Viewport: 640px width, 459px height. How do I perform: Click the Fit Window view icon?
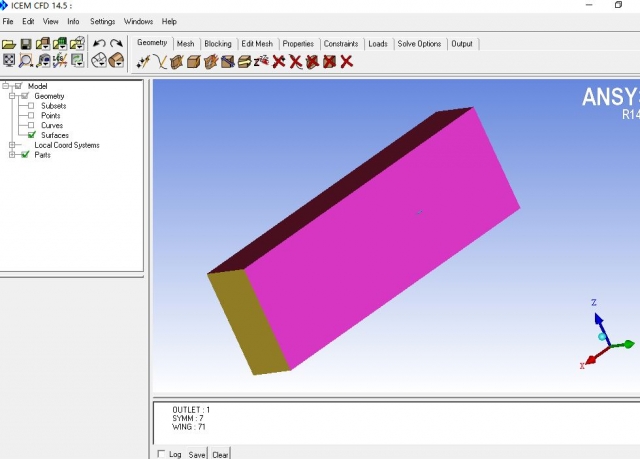coord(9,61)
